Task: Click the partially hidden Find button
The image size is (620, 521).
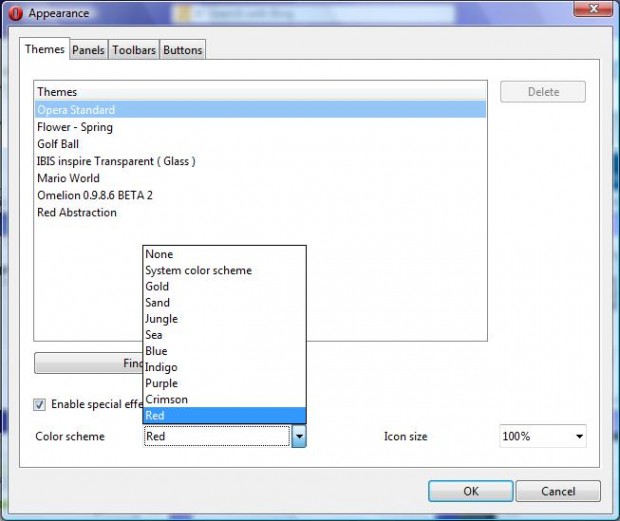Action: [x=89, y=363]
